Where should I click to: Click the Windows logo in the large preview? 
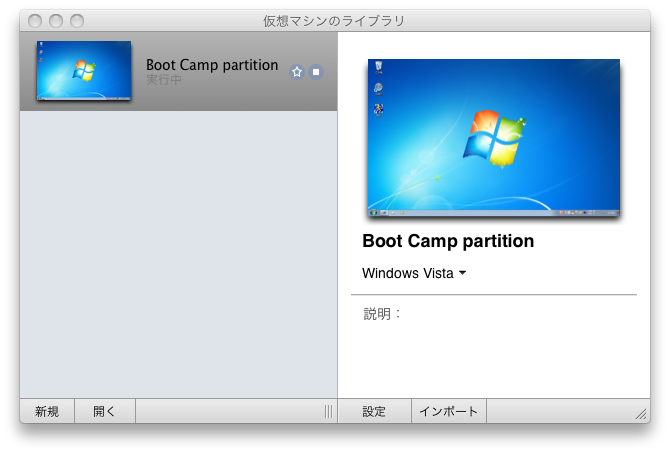[494, 138]
